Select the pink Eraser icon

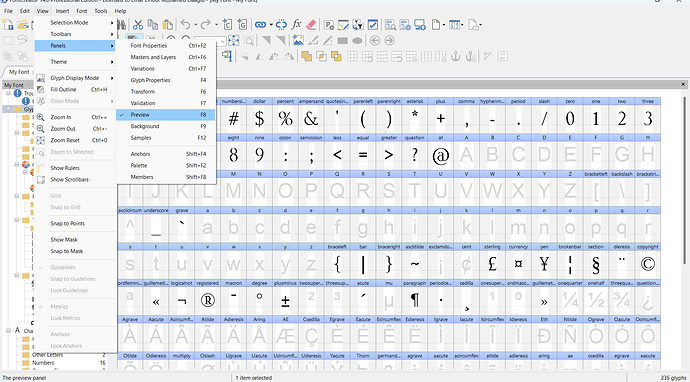coord(311,25)
